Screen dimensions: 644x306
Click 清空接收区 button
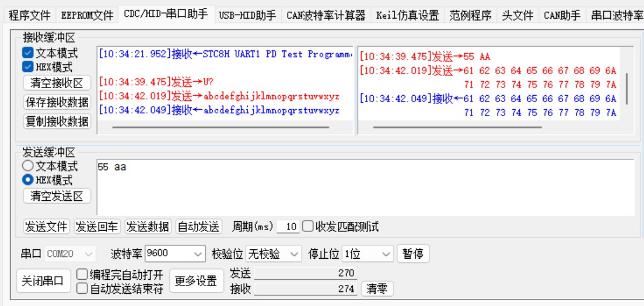(x=57, y=83)
